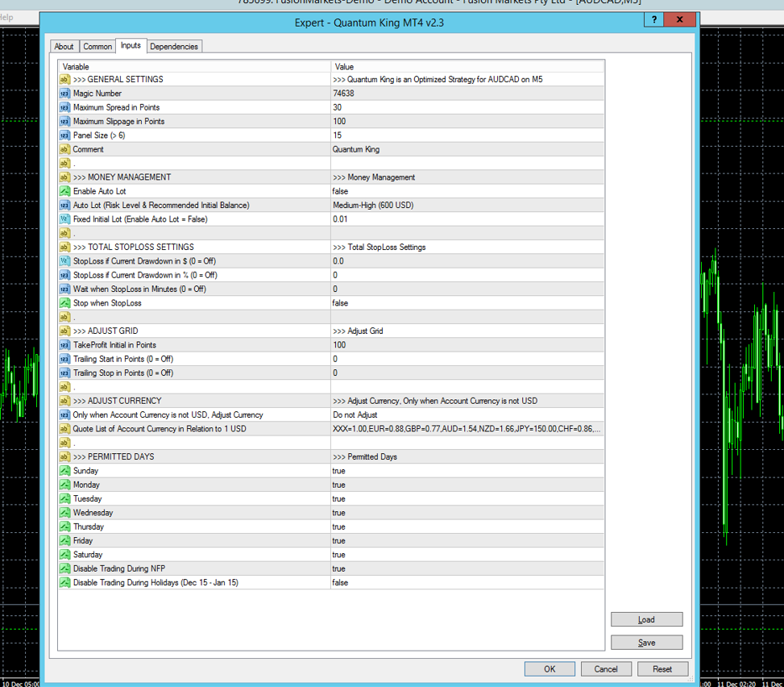The image size is (784, 687).
Task: Click the icon beside >>> ADJUST CURRENCY
Action: (x=64, y=402)
